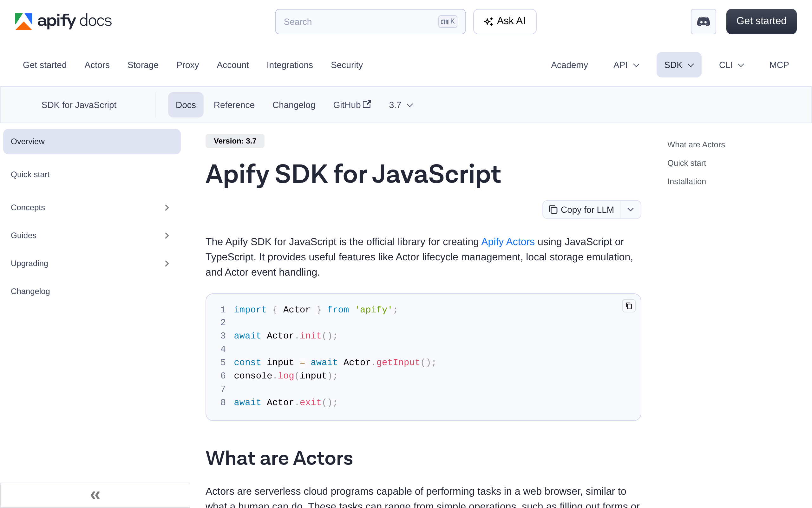Click the Apify logo icon
Image resolution: width=812 pixels, height=508 pixels.
(23, 21)
